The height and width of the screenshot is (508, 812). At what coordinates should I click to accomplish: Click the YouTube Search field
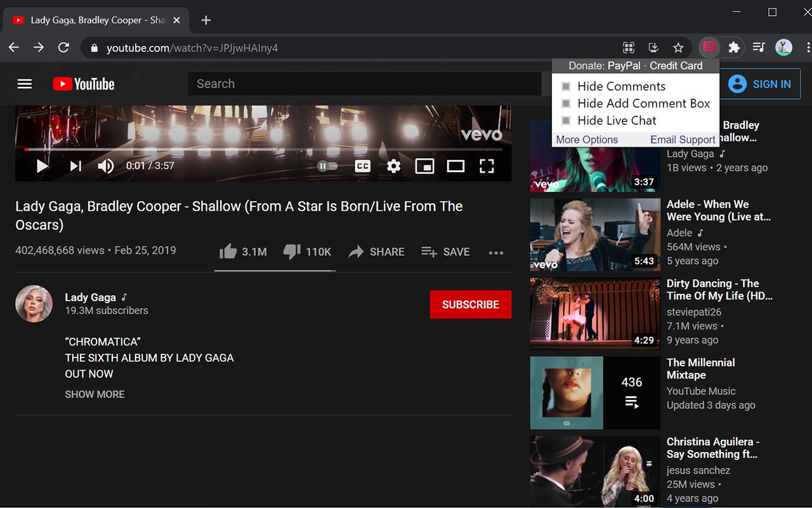pos(364,84)
